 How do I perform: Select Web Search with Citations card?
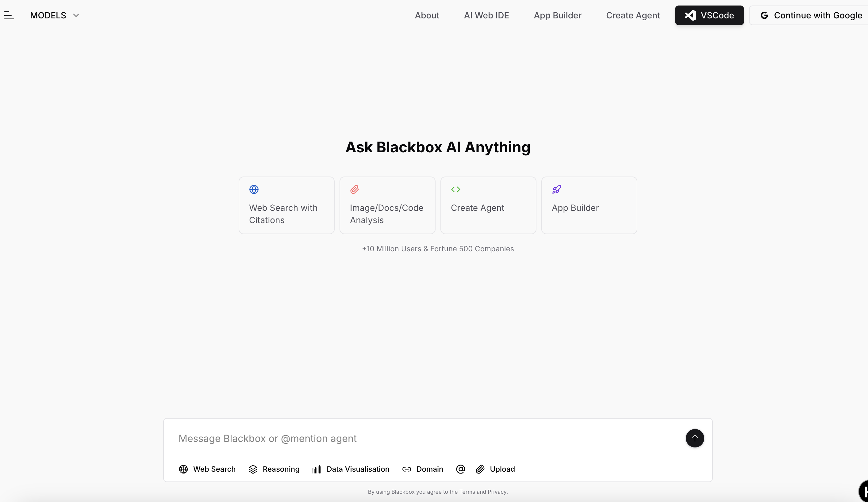286,205
